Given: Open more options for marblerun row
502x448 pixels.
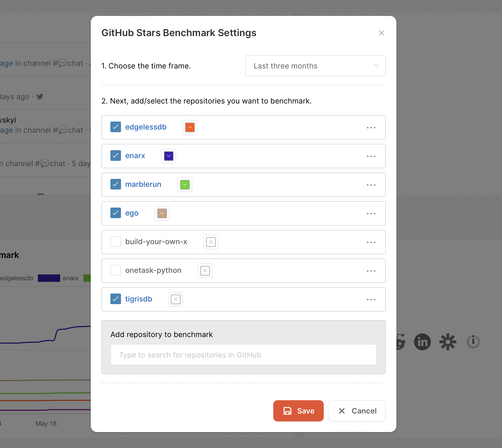Looking at the screenshot, I should click(x=371, y=185).
